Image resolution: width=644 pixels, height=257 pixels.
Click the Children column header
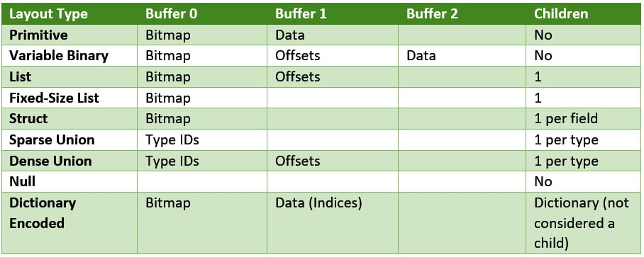pos(583,14)
